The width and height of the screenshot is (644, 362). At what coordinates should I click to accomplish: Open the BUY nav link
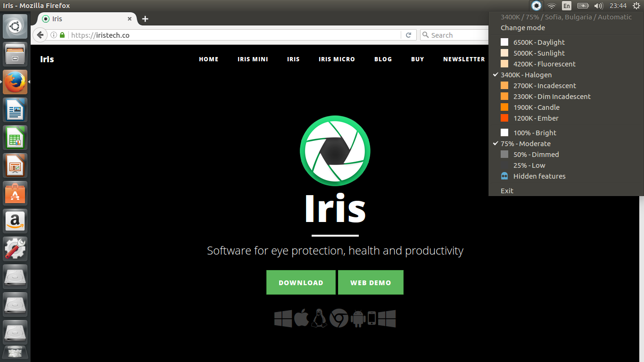418,59
